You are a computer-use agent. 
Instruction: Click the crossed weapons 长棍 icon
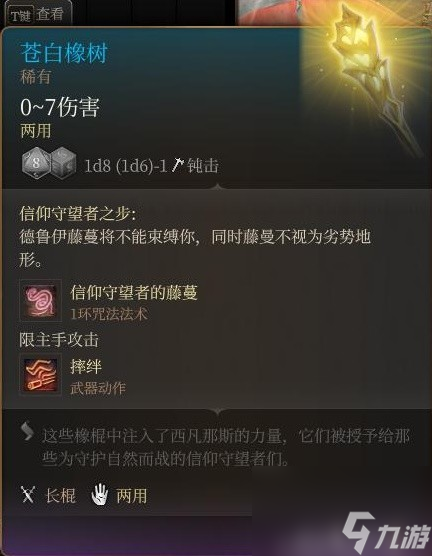(28, 494)
